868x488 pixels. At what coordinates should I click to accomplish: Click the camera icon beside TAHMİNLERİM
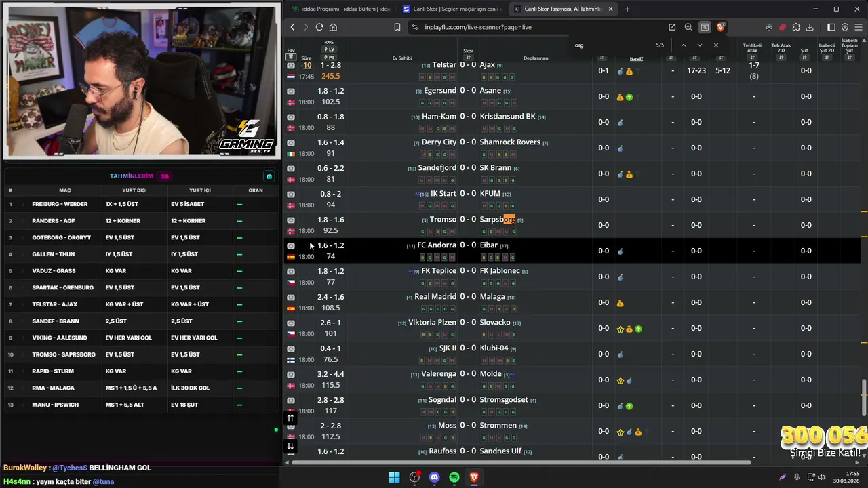[269, 176]
